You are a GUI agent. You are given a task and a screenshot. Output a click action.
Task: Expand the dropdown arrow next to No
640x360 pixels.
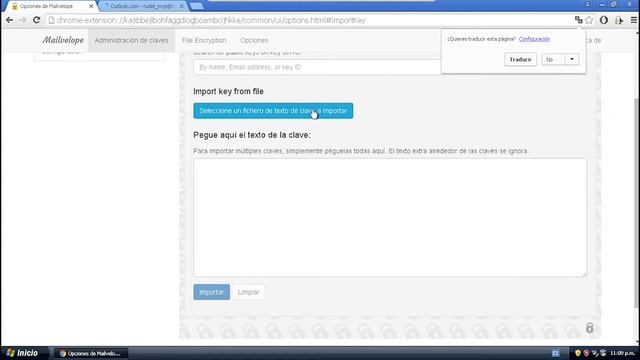(x=572, y=60)
